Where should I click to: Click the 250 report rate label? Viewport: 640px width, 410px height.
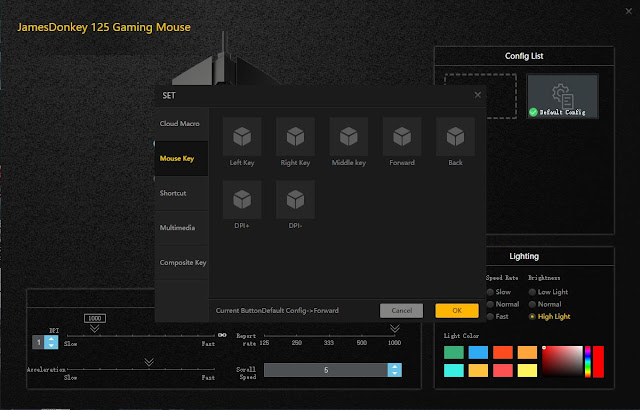(x=297, y=343)
